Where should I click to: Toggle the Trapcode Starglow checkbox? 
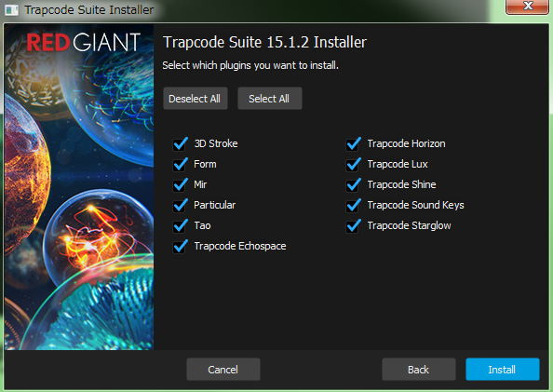353,226
